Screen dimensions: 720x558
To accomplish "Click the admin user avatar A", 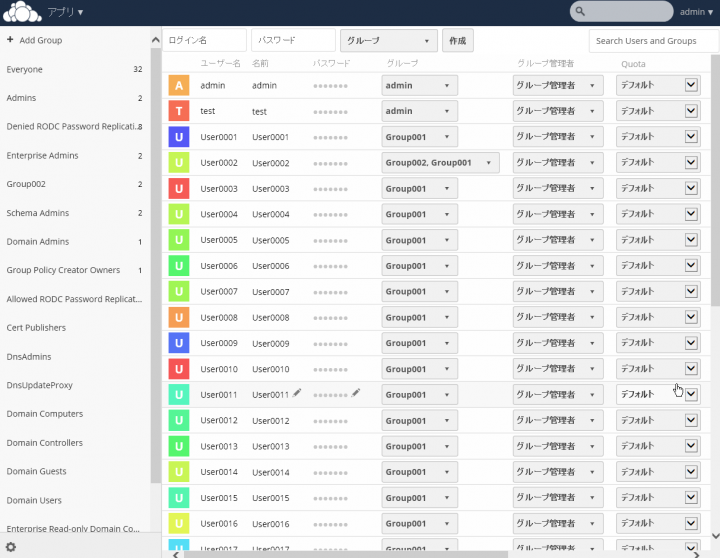I will tap(179, 85).
